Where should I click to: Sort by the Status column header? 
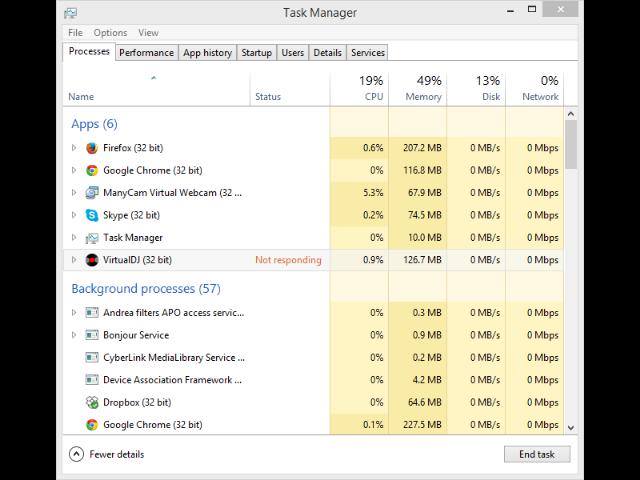[290, 89]
